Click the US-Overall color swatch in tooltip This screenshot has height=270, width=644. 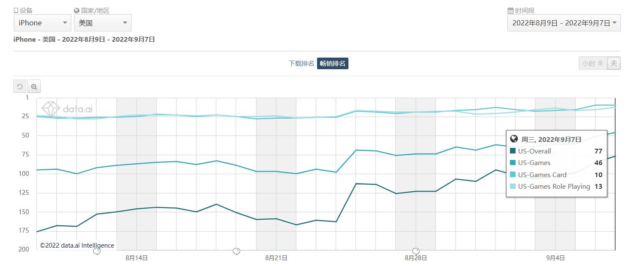(513, 151)
